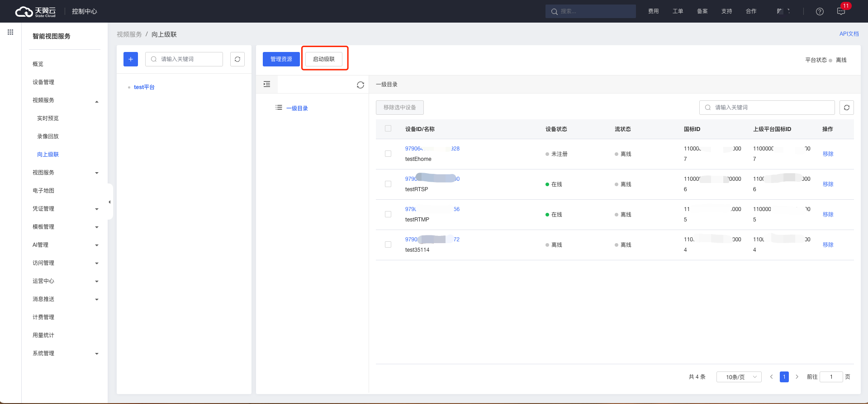Click 视频服务 breadcrumb link

click(x=129, y=34)
